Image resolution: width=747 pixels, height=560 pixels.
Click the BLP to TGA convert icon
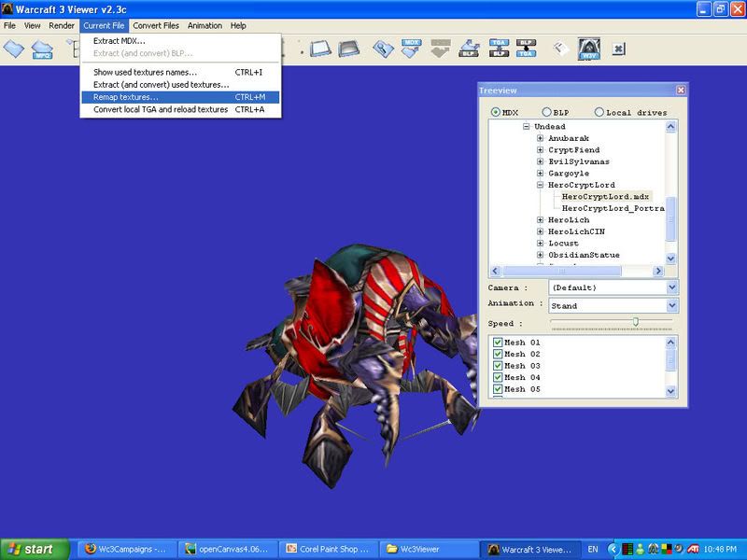[526, 49]
